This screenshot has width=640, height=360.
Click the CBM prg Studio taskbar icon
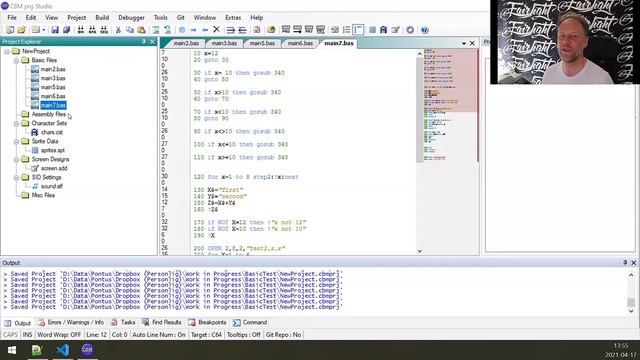tap(87, 350)
